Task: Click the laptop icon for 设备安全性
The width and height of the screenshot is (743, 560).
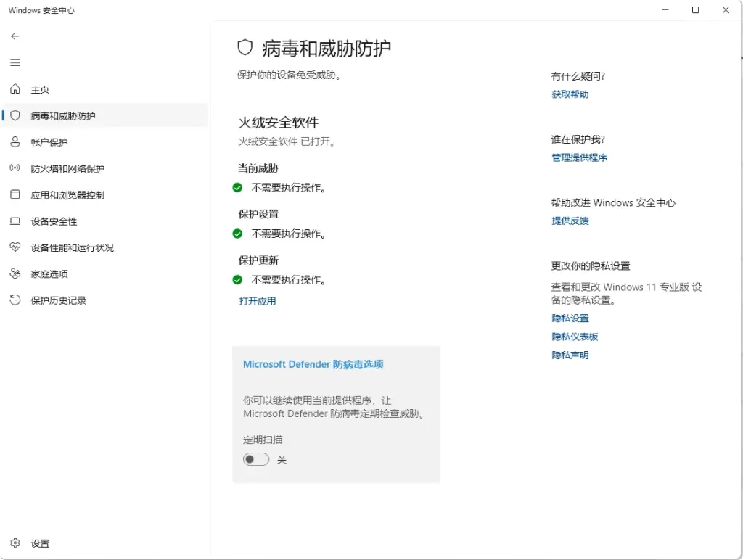Action: point(15,221)
